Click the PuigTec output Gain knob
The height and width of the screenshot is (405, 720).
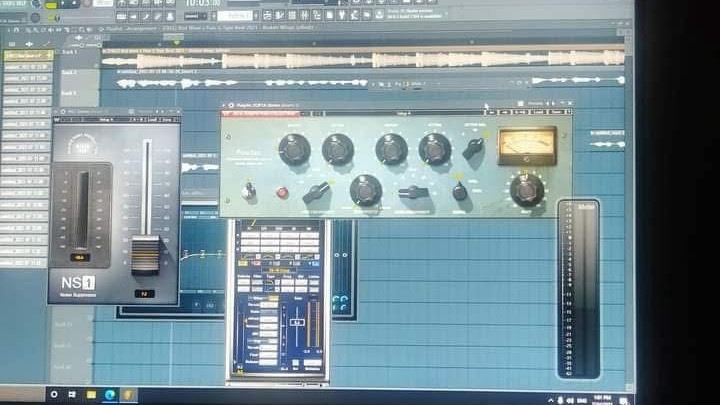(527, 189)
